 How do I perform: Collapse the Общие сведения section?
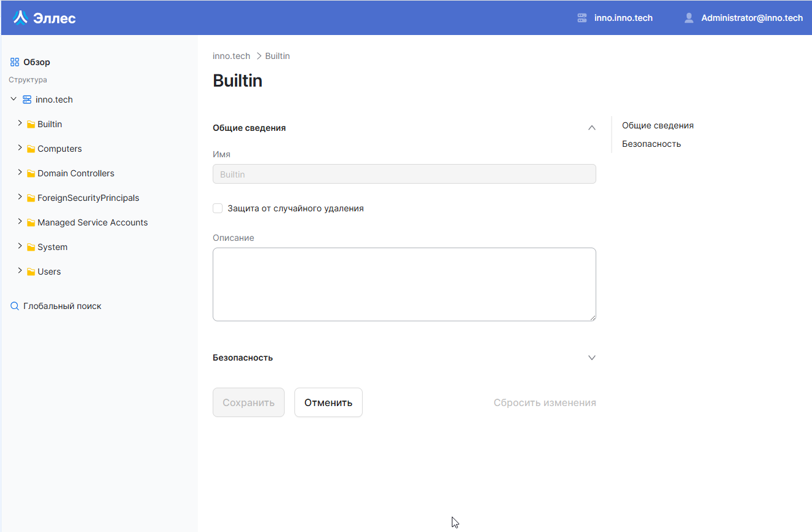coord(591,127)
